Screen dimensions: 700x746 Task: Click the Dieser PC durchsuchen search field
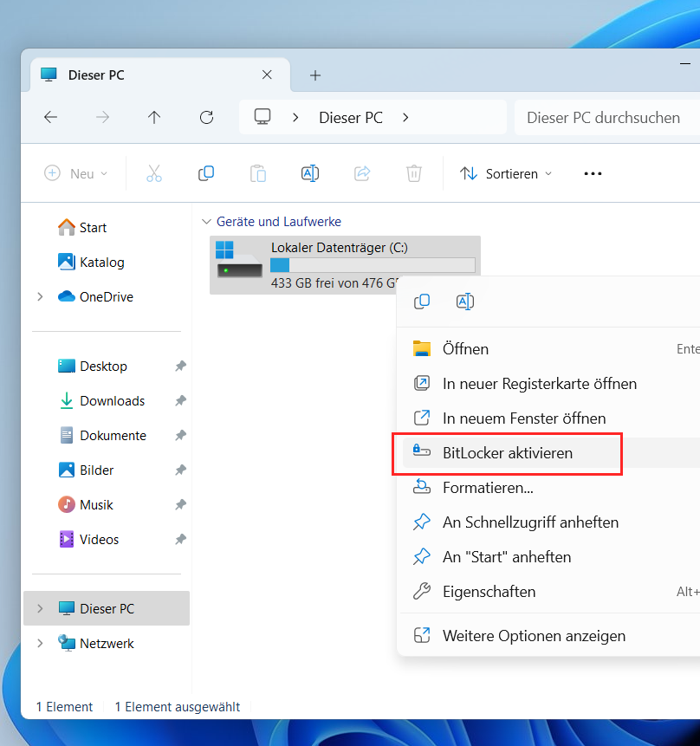[607, 118]
